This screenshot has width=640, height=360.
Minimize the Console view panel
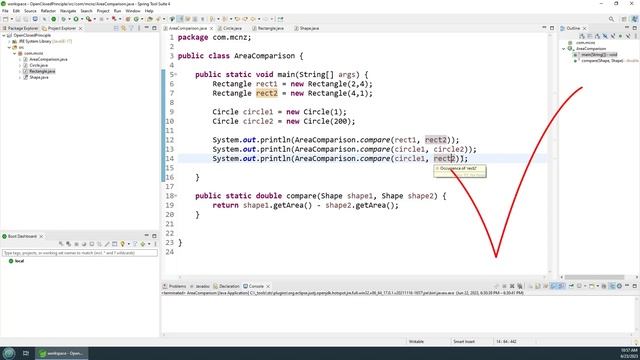pos(627,285)
